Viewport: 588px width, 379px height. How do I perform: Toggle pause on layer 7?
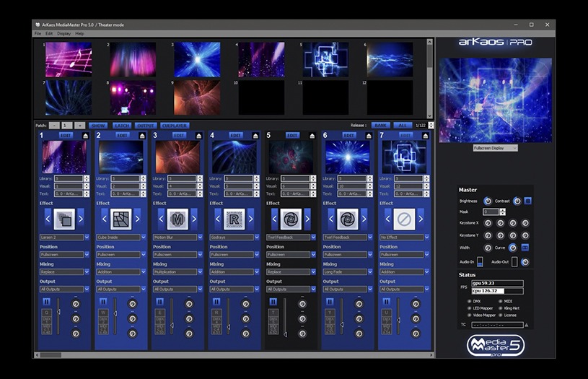(386, 301)
